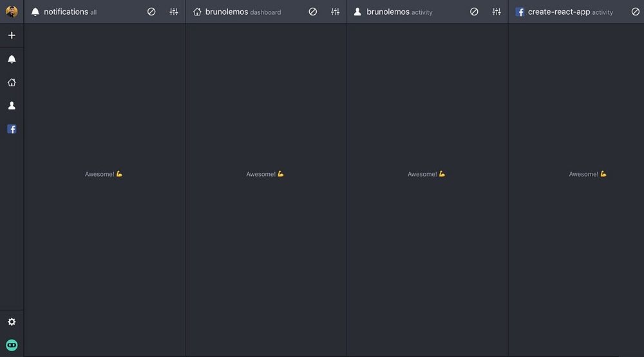Click the green robot logo in the sidebar

(x=12, y=345)
